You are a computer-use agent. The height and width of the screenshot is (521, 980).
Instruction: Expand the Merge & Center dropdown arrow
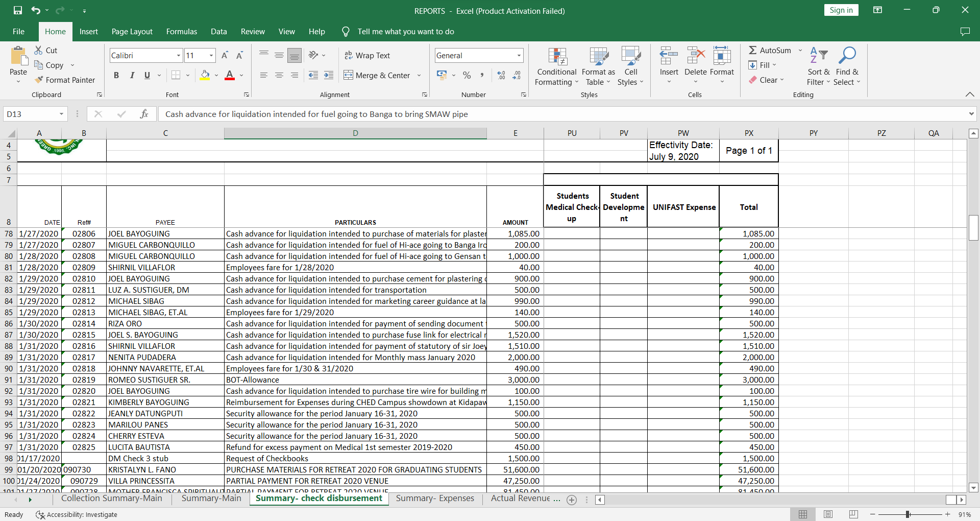(419, 75)
